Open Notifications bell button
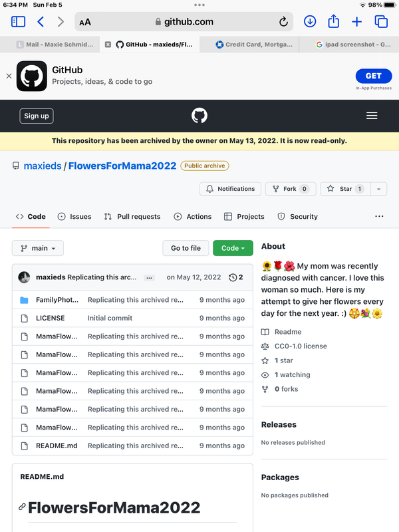 230,189
